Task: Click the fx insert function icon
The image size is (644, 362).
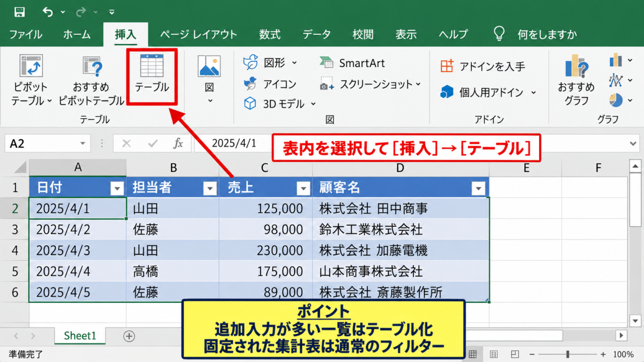Action: pos(178,144)
